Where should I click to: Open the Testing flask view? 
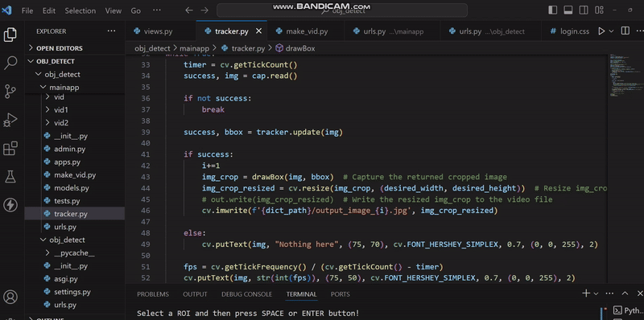pos(10,176)
